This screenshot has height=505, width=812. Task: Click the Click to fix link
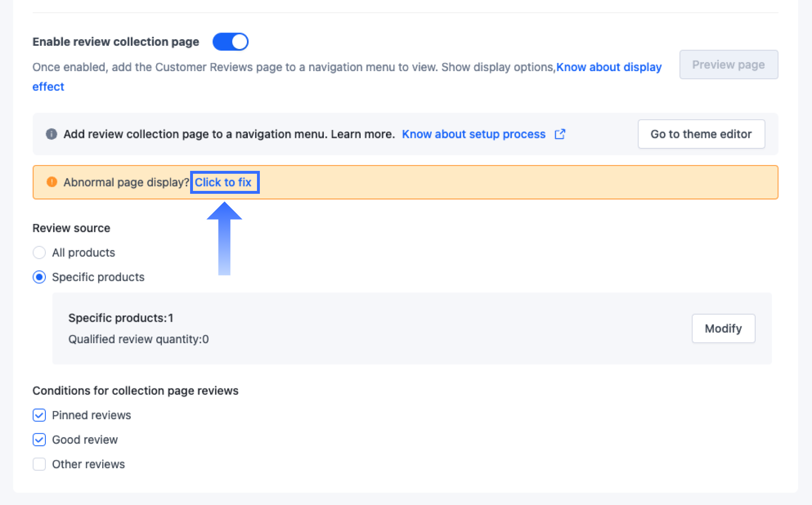click(x=223, y=182)
